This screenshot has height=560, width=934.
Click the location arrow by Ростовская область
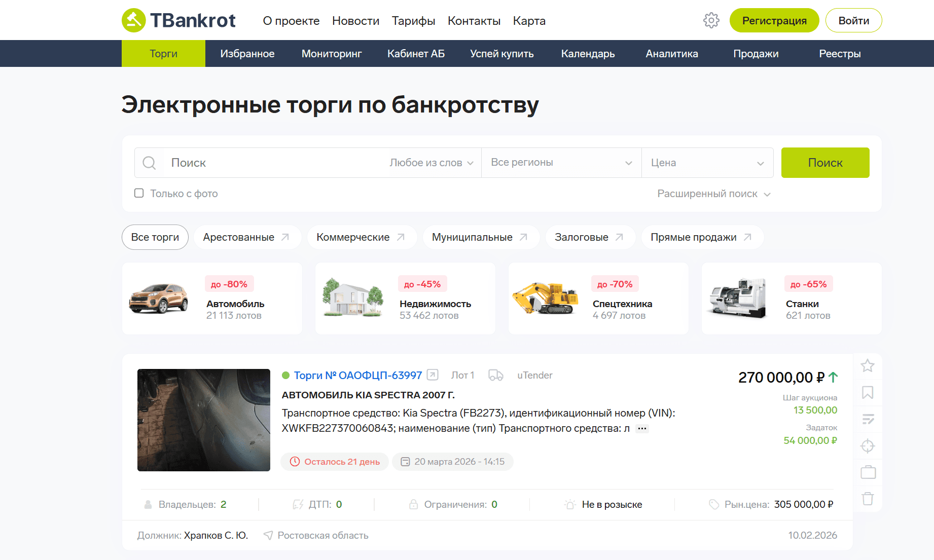(x=268, y=535)
